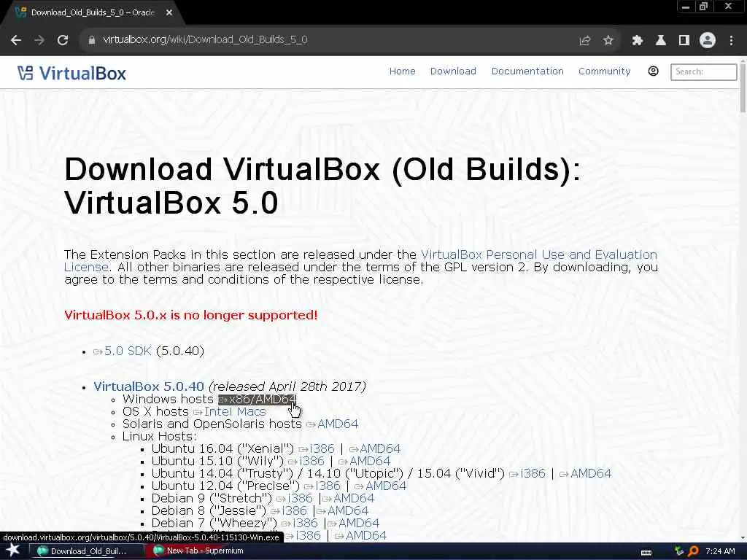
Task: Focus the site Search field
Action: click(703, 71)
